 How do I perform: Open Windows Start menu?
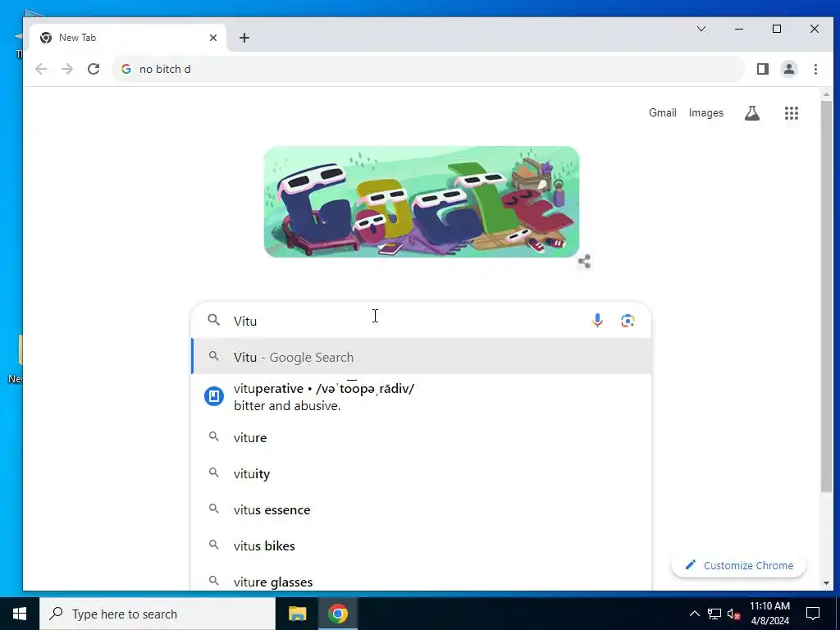[20, 614]
